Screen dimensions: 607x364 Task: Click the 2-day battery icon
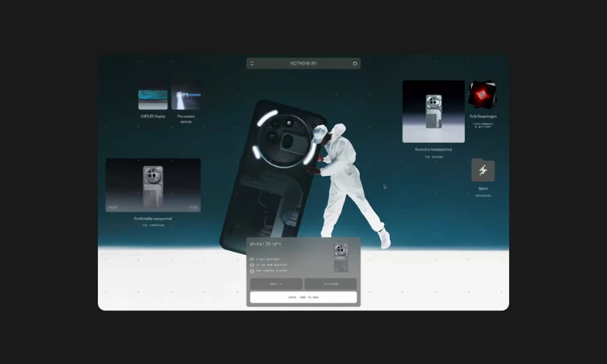coord(253,259)
